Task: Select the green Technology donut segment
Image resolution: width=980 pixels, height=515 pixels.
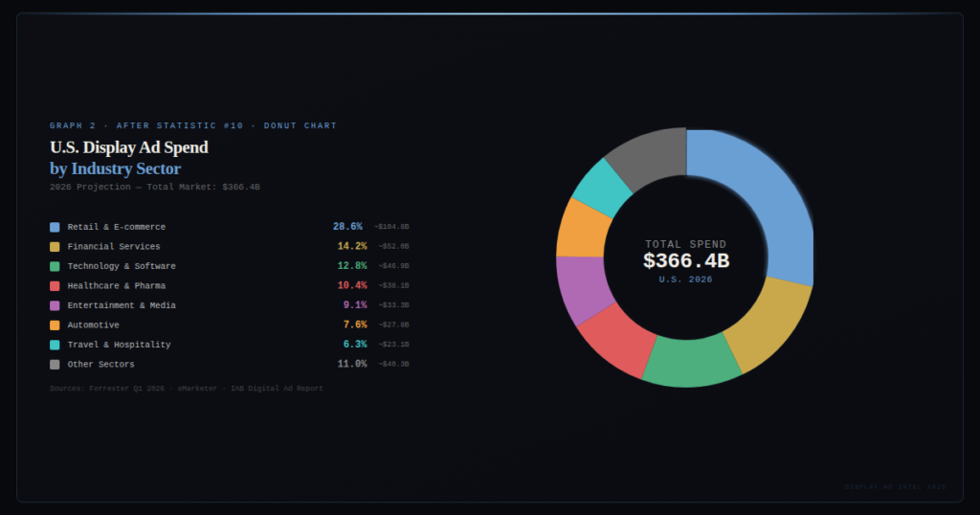Action: point(693,363)
